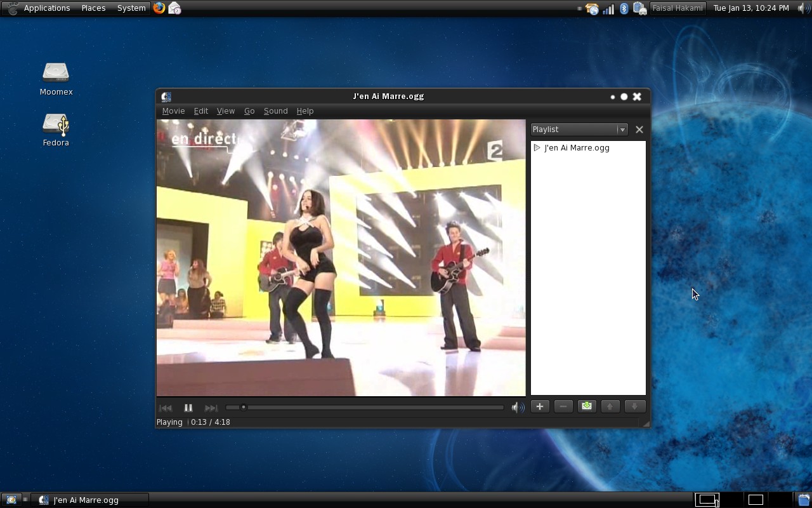Open the Places menu
Image resolution: width=812 pixels, height=508 pixels.
click(93, 8)
